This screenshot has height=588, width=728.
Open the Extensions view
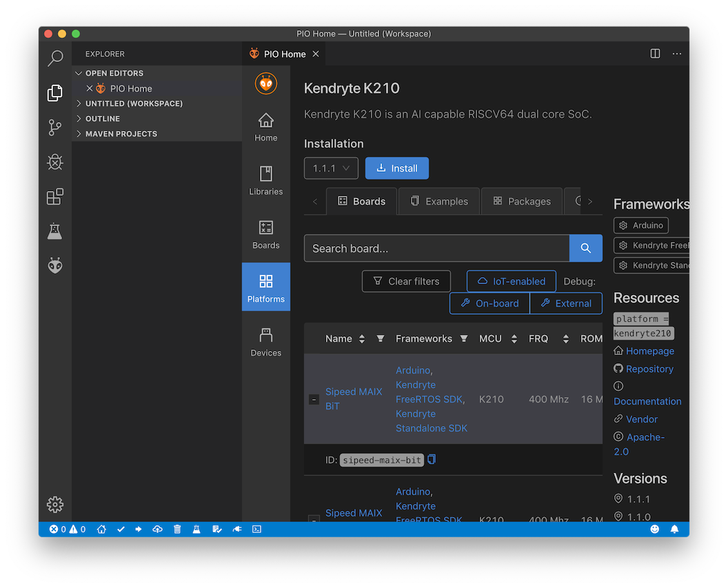click(x=55, y=196)
